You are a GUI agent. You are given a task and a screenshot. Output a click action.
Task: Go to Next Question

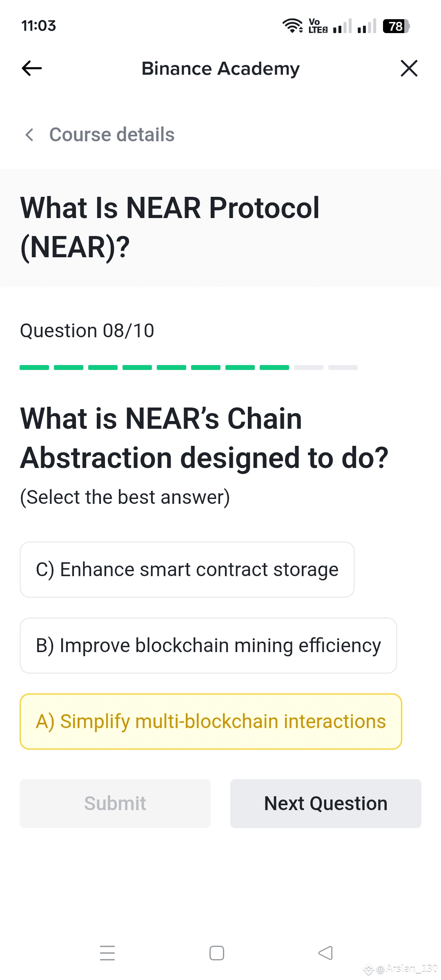tap(326, 804)
